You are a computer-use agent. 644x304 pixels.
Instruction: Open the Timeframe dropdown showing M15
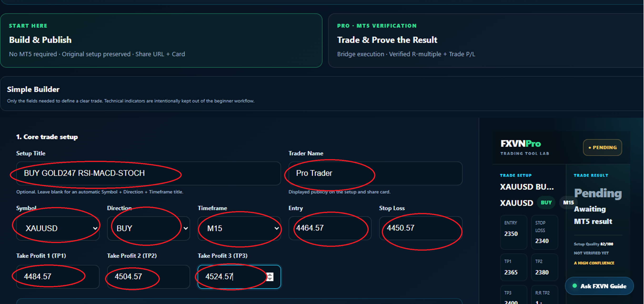[x=239, y=228]
